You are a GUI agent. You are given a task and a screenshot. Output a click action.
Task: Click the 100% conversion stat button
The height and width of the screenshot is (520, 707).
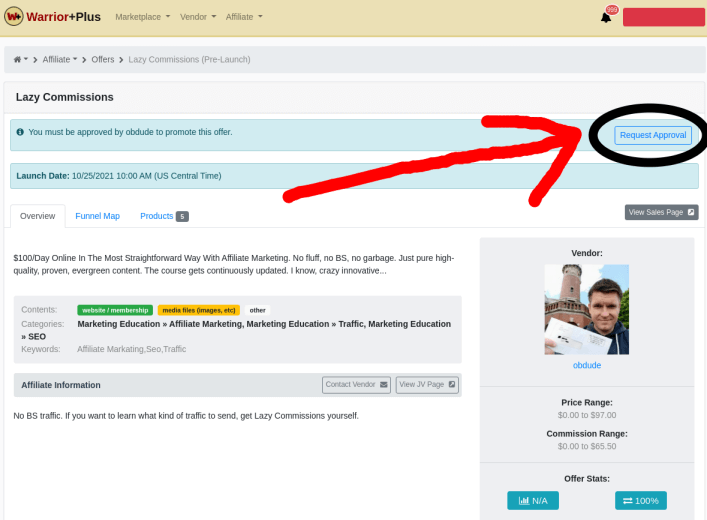pyautogui.click(x=641, y=500)
